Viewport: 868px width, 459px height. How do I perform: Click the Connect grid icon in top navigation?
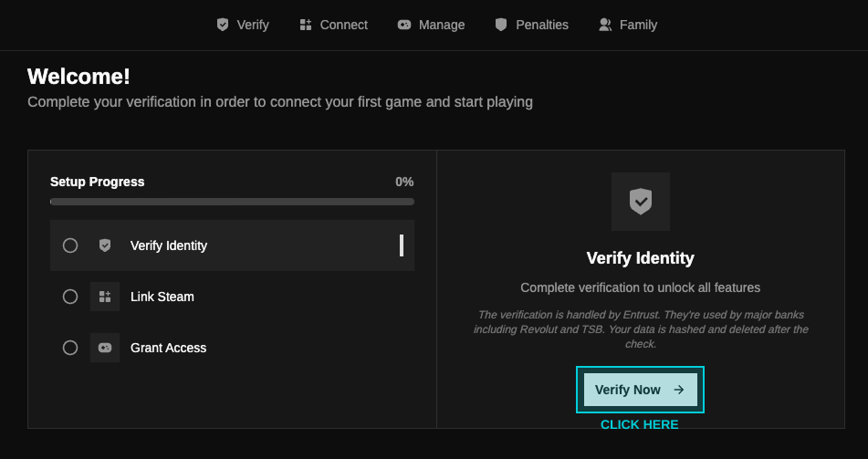point(306,25)
